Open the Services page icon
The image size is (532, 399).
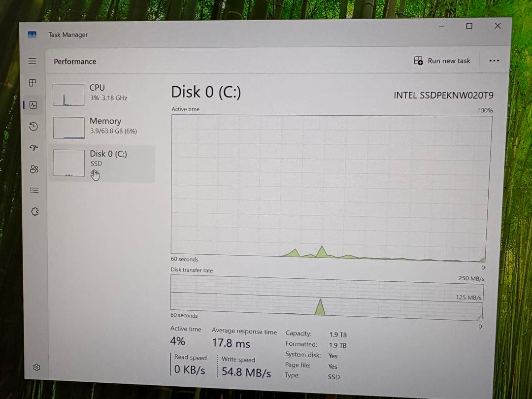pos(34,211)
